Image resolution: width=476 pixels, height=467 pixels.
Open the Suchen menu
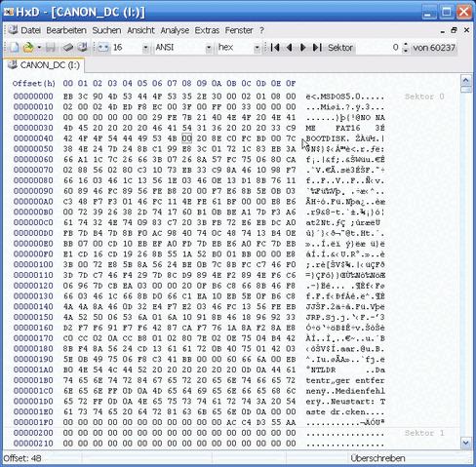106,30
